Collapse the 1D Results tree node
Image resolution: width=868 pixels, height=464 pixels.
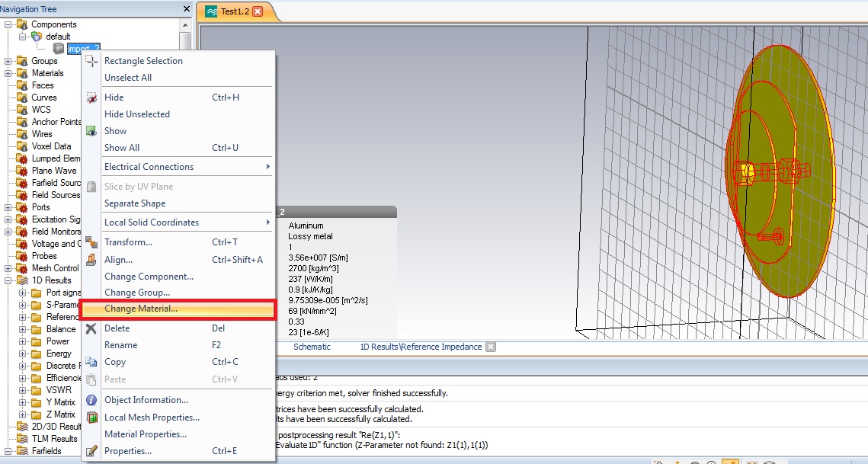point(8,280)
